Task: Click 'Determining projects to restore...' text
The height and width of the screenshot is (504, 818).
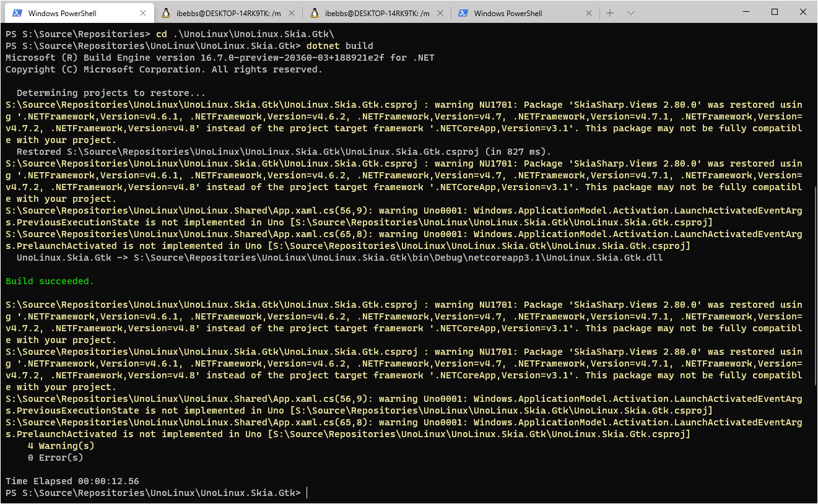Action: click(111, 93)
